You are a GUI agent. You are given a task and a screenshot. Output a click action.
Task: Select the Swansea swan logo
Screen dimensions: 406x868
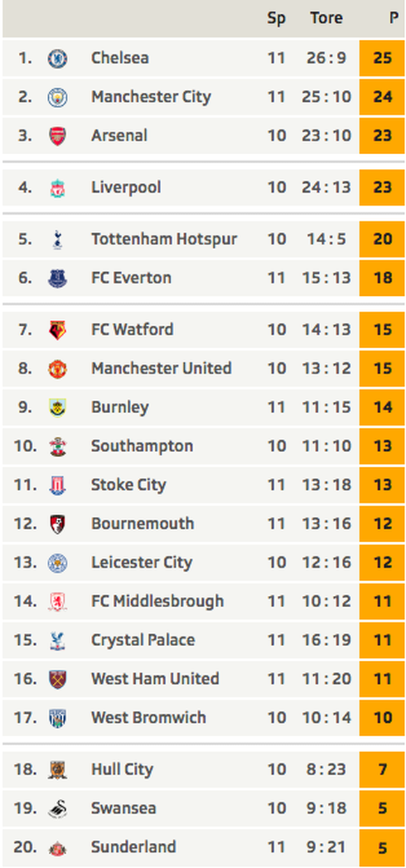point(57,809)
